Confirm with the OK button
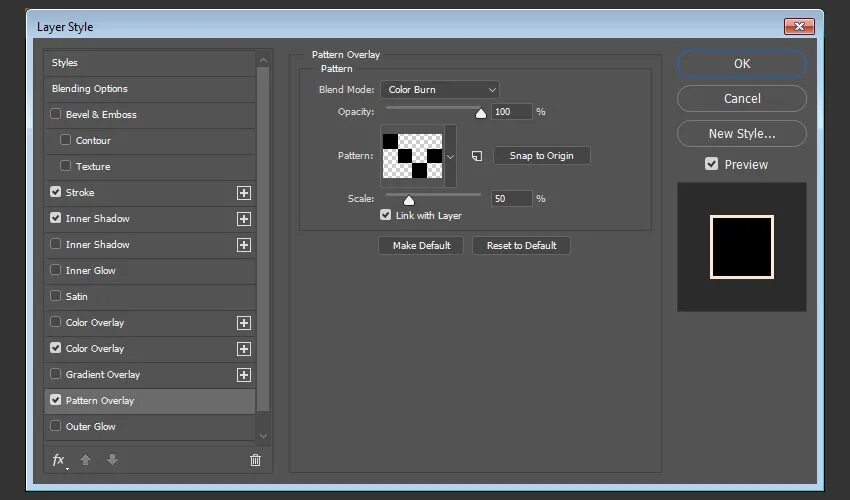This screenshot has height=500, width=850. click(x=742, y=63)
